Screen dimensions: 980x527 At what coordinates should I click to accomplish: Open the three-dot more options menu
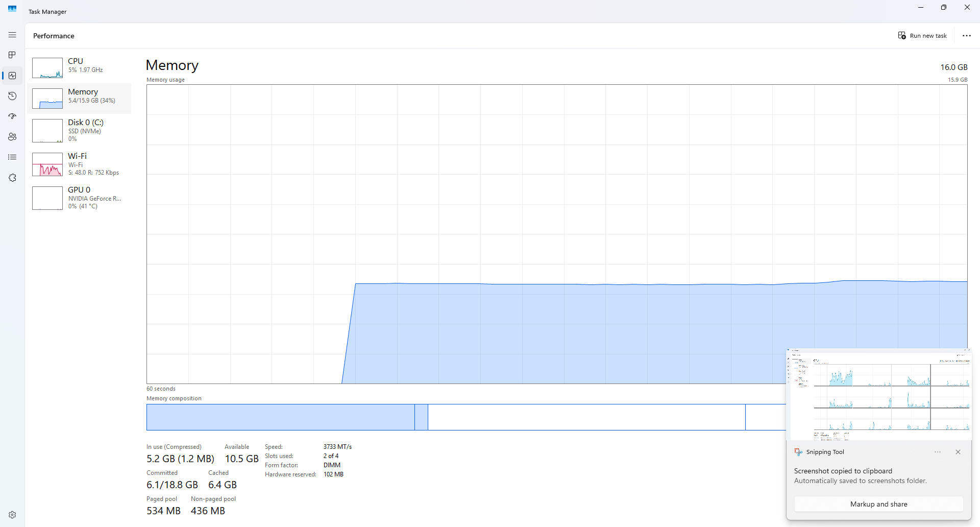pos(967,36)
